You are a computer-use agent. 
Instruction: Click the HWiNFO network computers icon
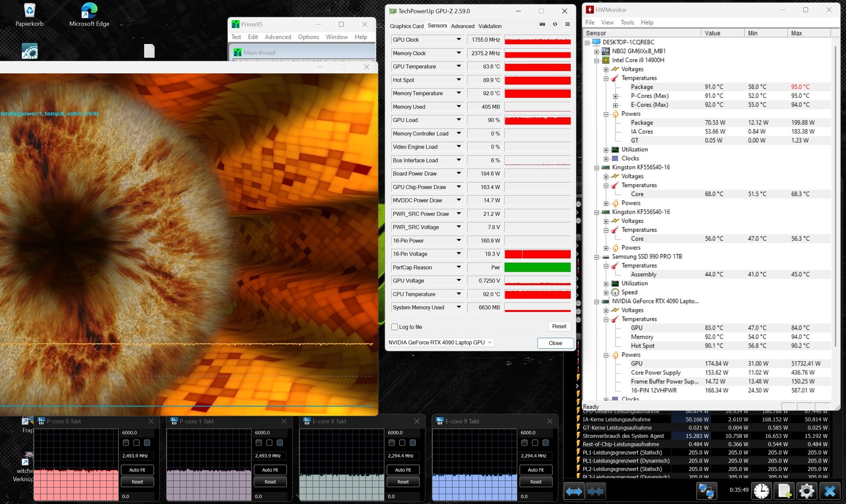706,491
